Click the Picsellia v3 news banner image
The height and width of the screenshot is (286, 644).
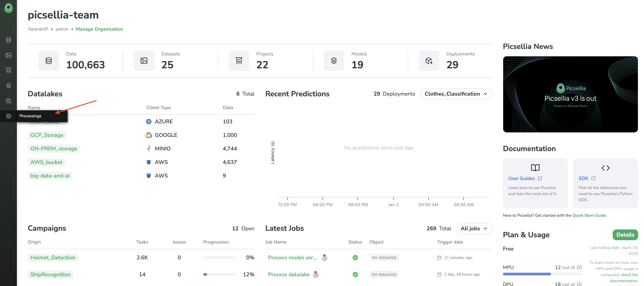[571, 94]
